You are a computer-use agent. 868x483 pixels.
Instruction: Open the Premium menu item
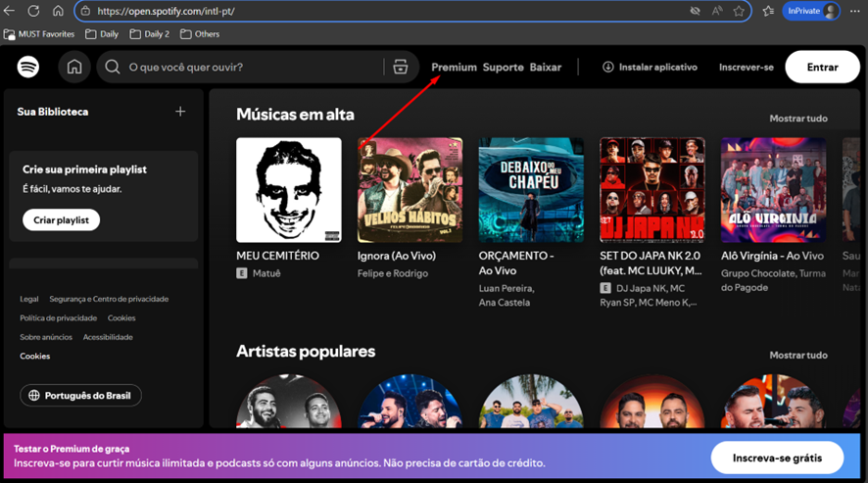point(454,67)
